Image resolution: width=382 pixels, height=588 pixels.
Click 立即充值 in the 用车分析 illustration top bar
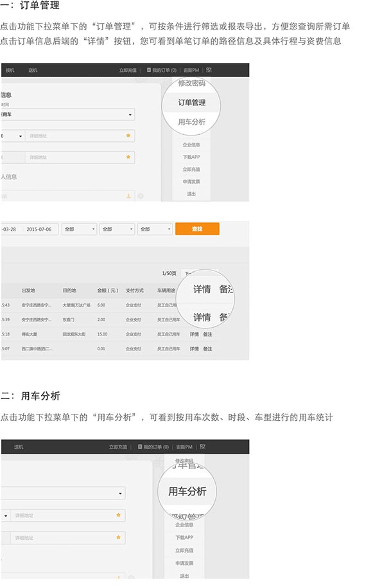click(x=118, y=447)
